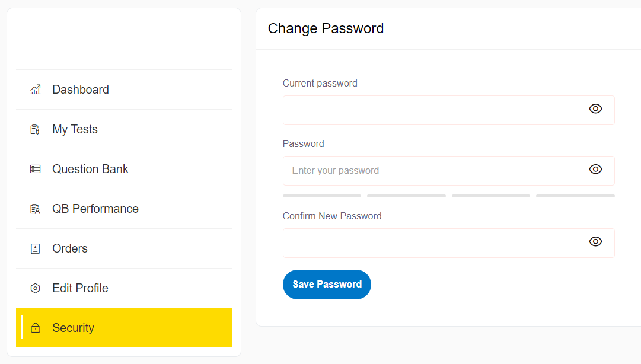Go to My Tests section
Viewport: 641px width, 364px height.
click(x=75, y=129)
